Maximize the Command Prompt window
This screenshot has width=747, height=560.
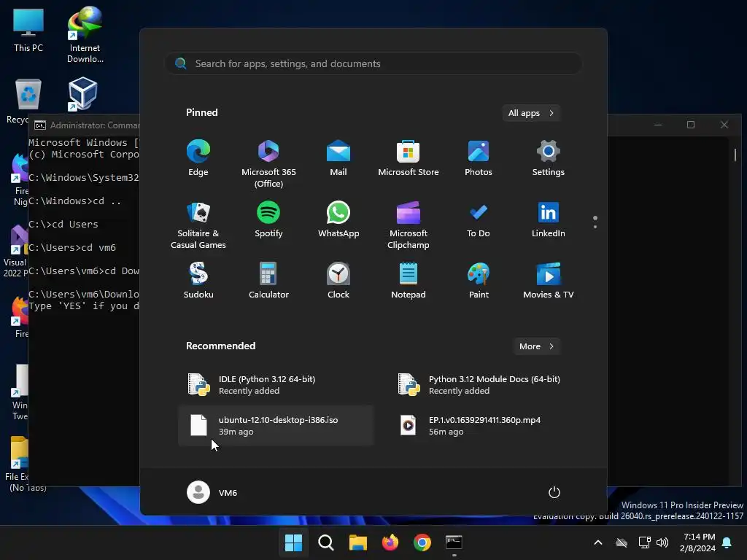(691, 125)
